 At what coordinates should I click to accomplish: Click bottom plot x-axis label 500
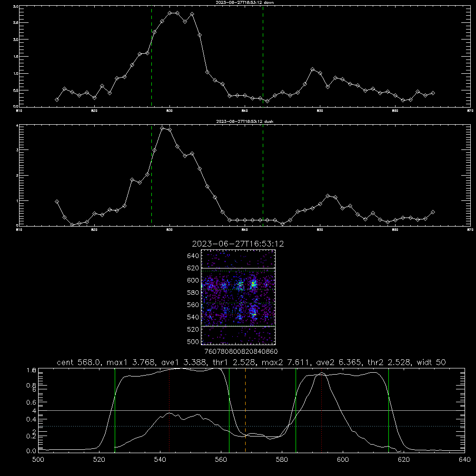point(38,460)
